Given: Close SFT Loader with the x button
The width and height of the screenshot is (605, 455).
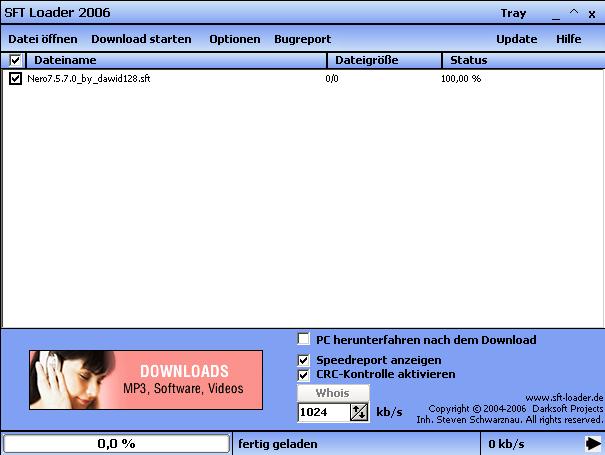Looking at the screenshot, I should (591, 15).
